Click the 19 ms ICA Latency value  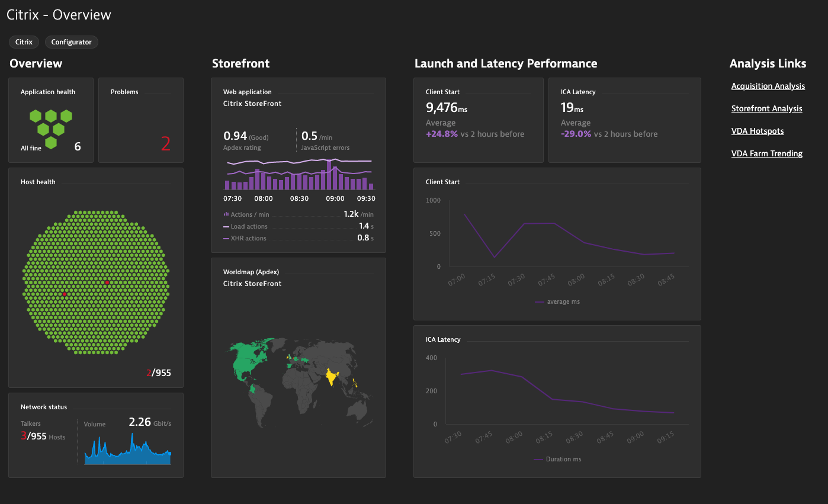point(572,108)
